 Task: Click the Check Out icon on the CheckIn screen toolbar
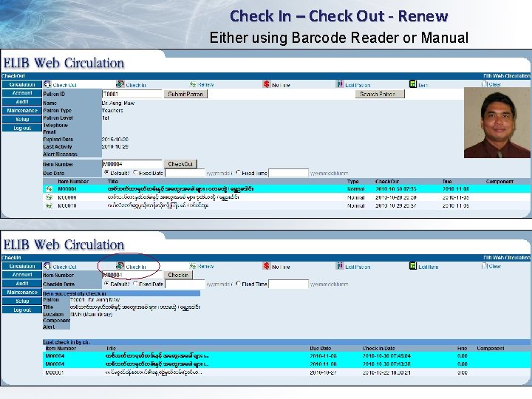click(47, 266)
